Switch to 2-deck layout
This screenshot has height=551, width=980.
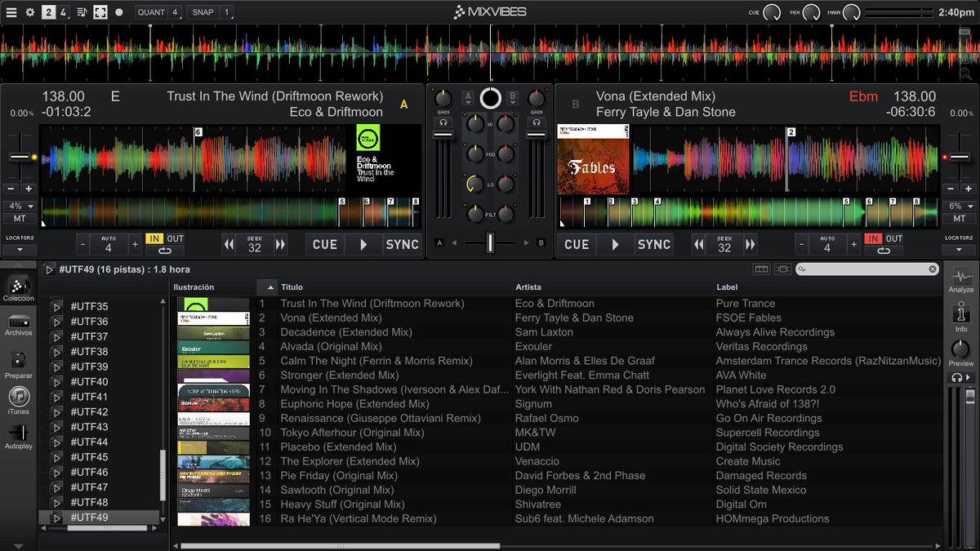tap(49, 12)
